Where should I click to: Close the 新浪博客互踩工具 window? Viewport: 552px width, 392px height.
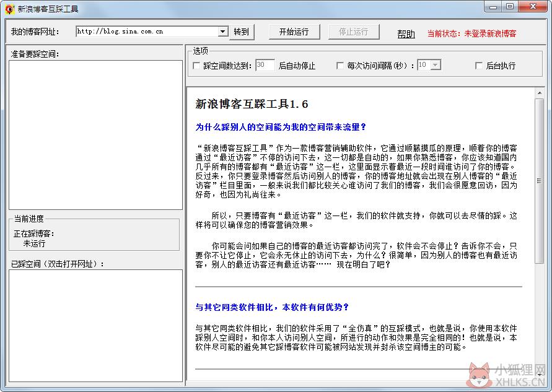(533, 7)
